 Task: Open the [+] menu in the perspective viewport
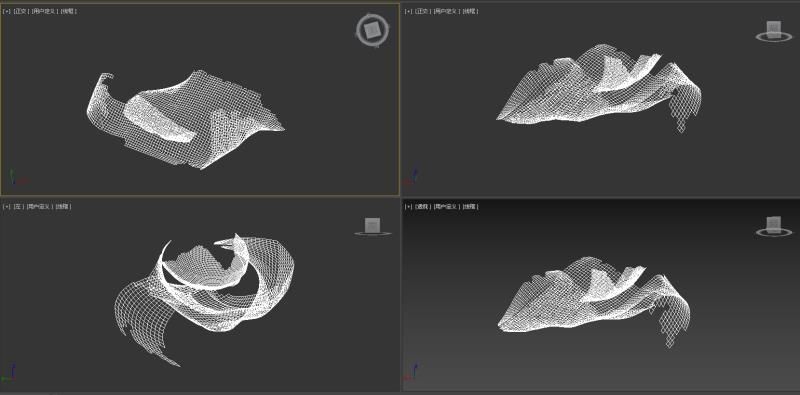(408, 206)
